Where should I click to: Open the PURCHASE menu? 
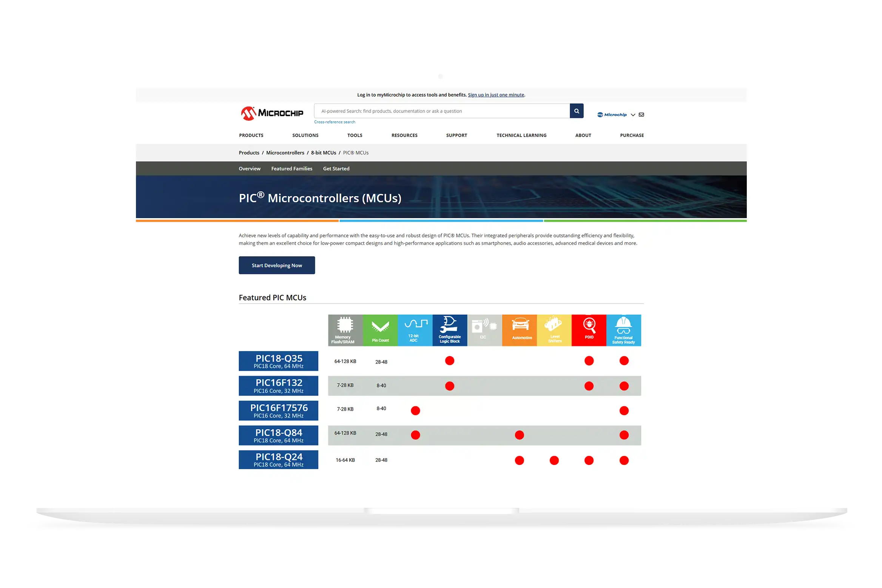[x=632, y=135]
